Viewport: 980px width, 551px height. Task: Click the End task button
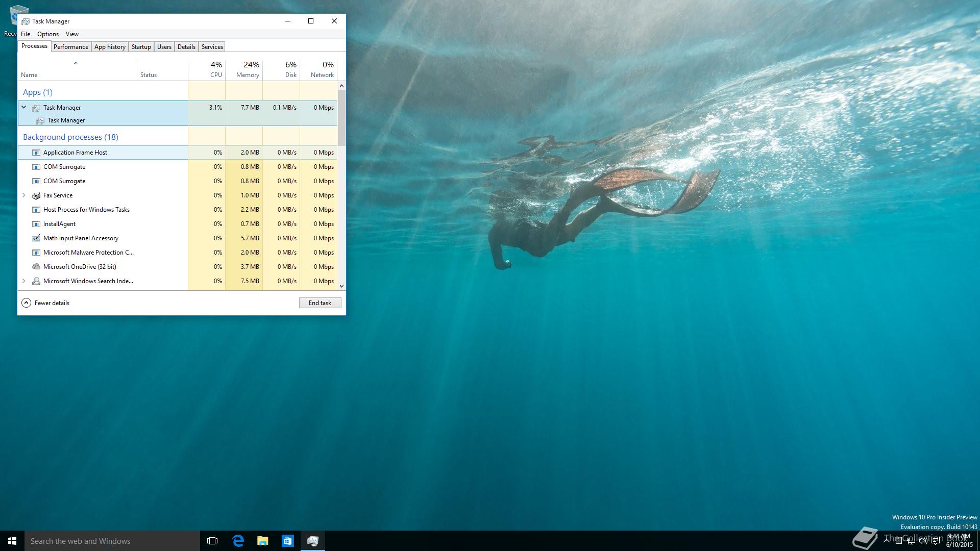tap(320, 303)
